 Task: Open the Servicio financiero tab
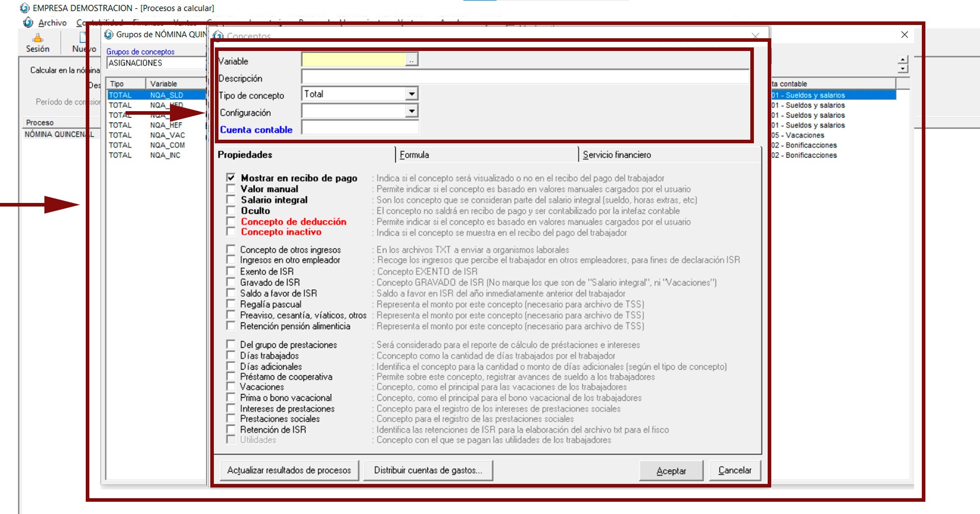pyautogui.click(x=617, y=155)
